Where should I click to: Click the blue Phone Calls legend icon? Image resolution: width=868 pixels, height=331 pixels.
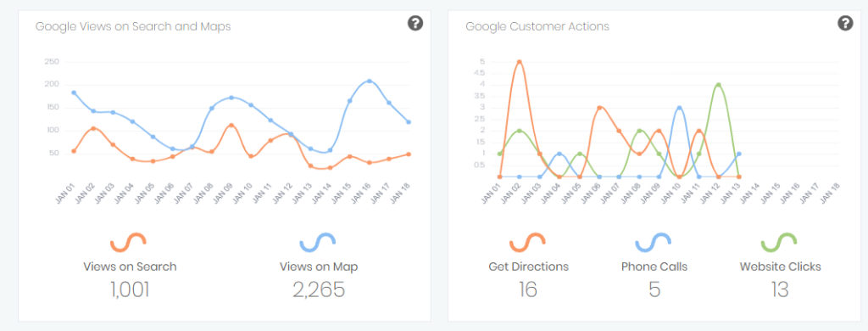click(654, 242)
